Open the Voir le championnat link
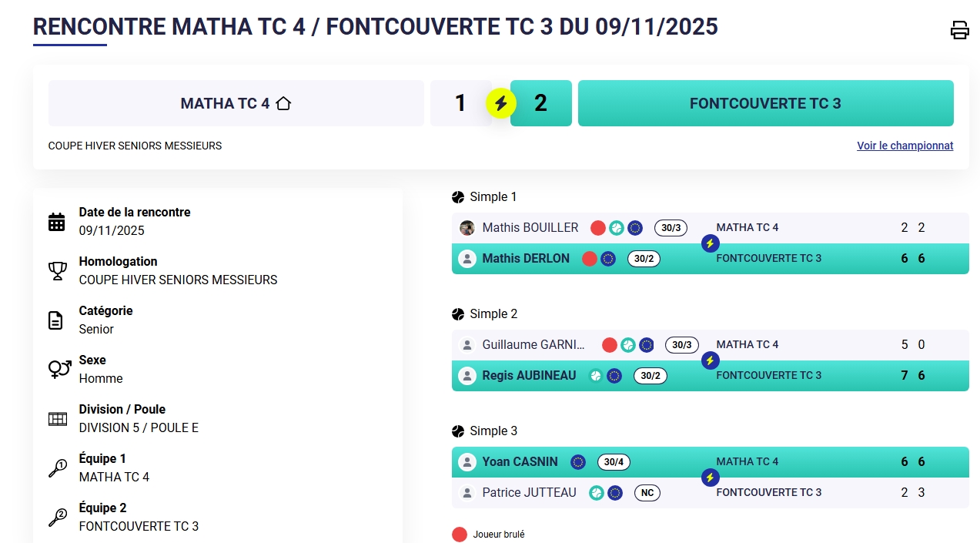 pos(905,146)
